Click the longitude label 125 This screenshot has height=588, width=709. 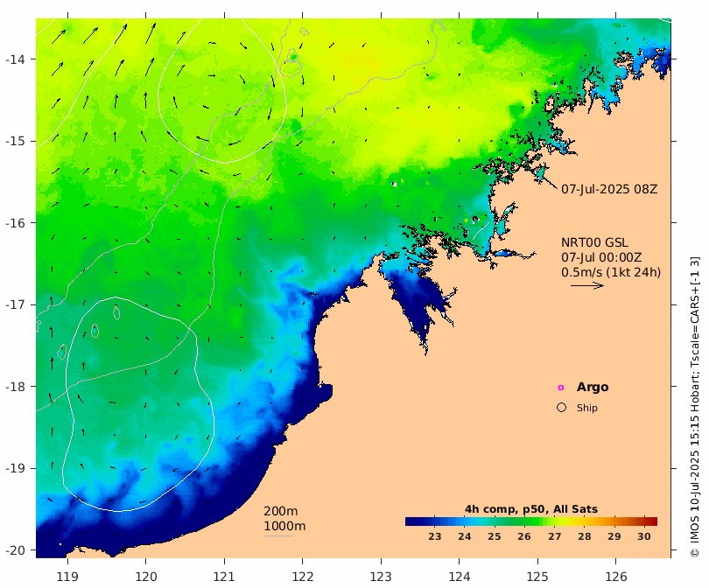[x=537, y=577]
